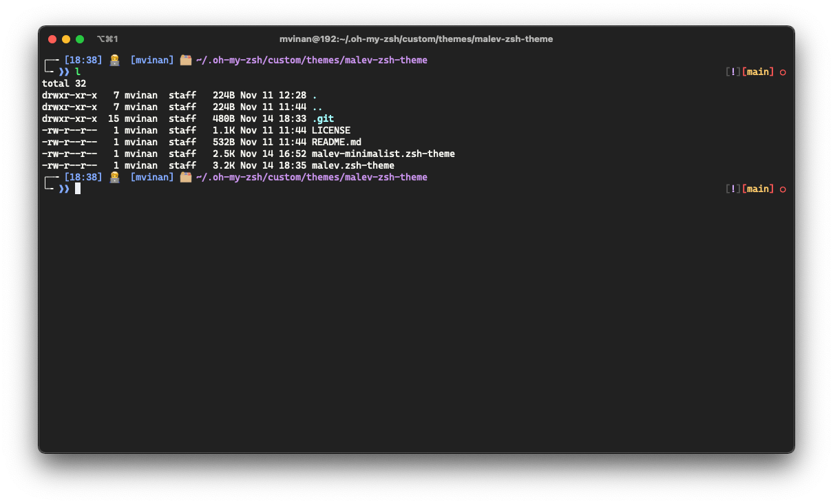Click the person emoji in the prompt
The height and width of the screenshot is (504, 833).
[x=114, y=60]
